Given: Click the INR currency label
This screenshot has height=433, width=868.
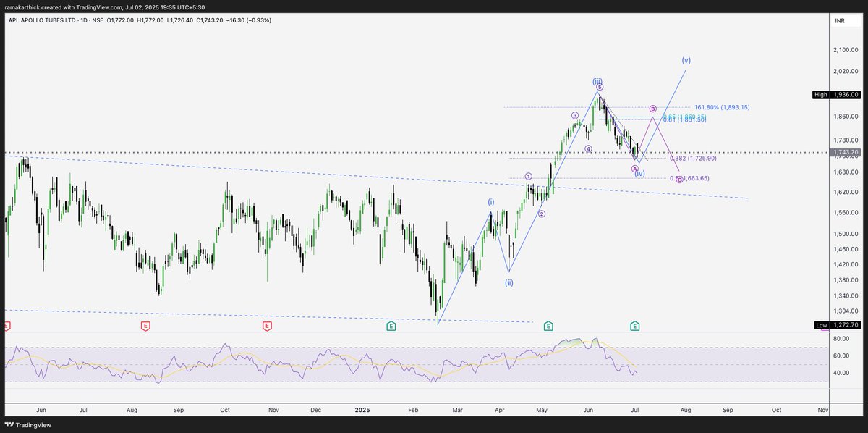Looking at the screenshot, I should 840,21.
